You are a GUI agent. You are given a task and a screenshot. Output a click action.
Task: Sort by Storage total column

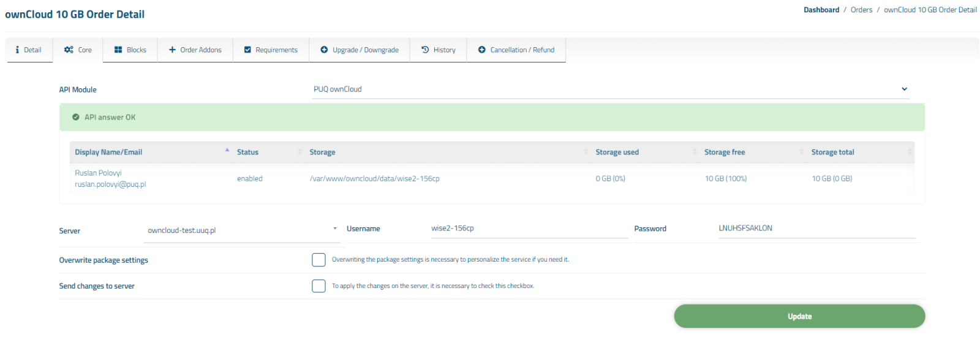(861, 153)
